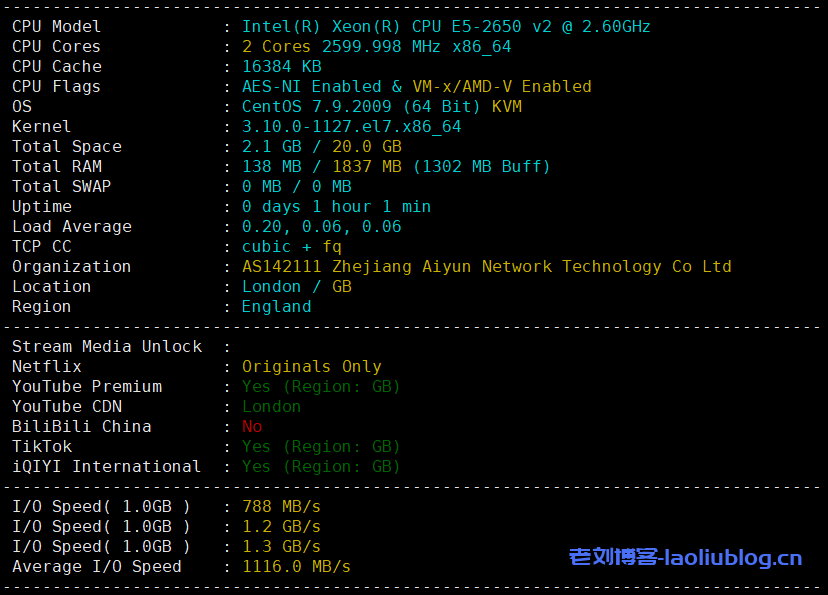Click the TCP CC cubic + fq value
Image resolution: width=828 pixels, height=595 pixels.
[x=291, y=246]
